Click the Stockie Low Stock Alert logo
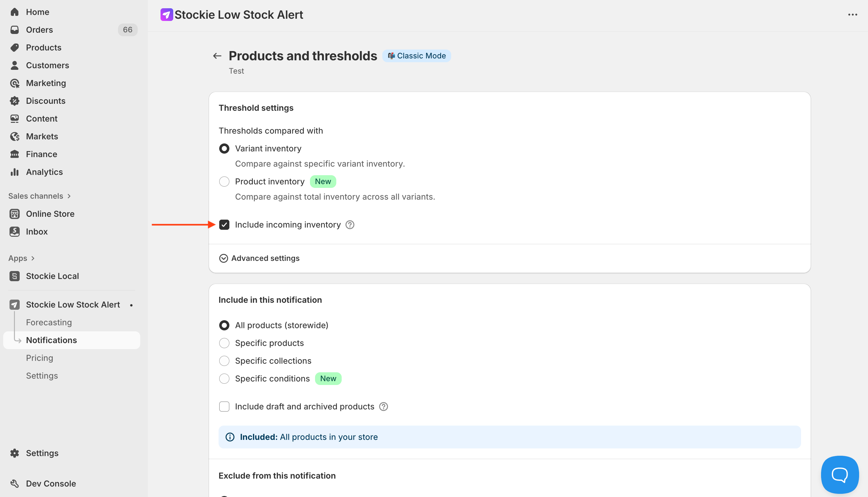Image resolution: width=868 pixels, height=497 pixels. coord(167,15)
